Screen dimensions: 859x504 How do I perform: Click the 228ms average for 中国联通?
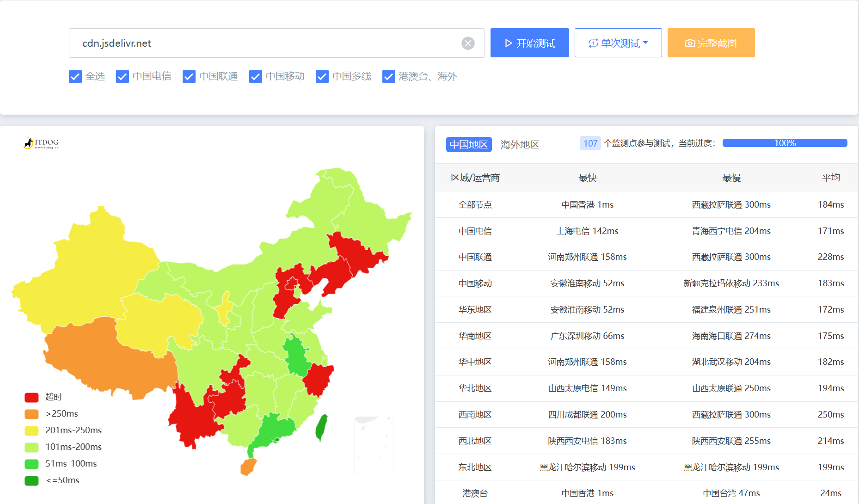tap(831, 257)
